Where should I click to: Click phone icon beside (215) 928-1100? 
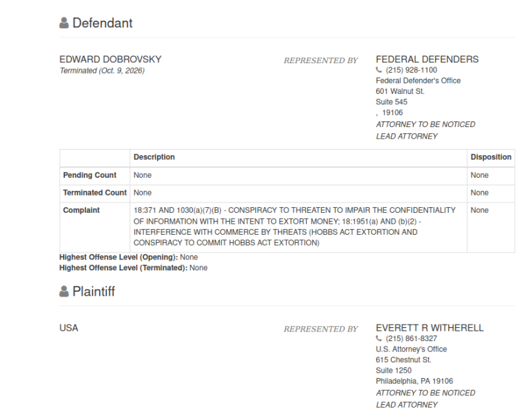[379, 70]
